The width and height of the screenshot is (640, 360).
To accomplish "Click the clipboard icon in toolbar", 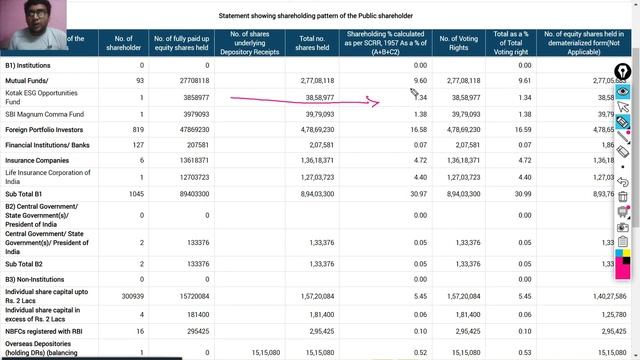I will click(622, 242).
